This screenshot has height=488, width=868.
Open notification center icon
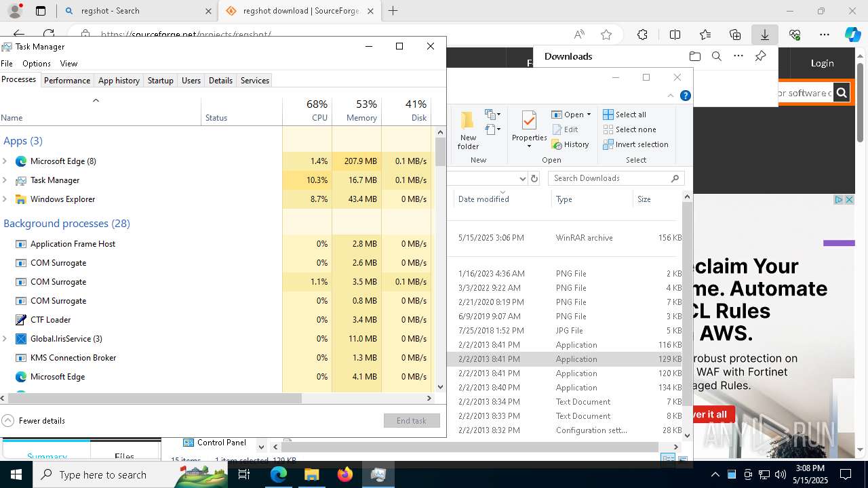coord(846,474)
